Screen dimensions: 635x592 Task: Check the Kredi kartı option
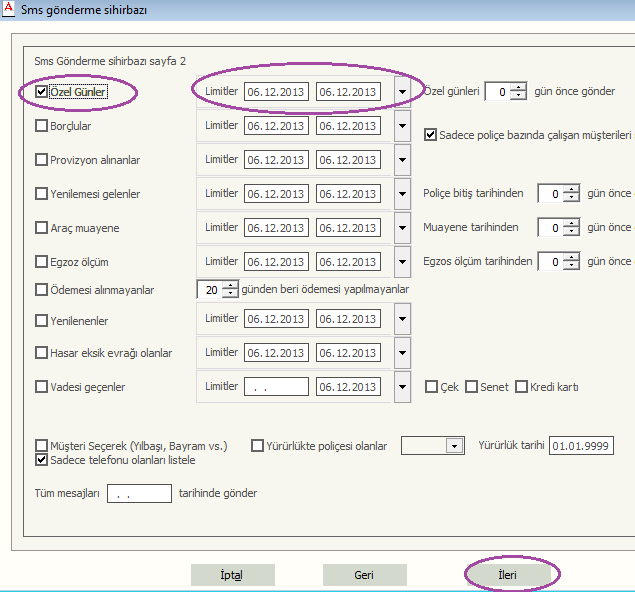[x=522, y=387]
